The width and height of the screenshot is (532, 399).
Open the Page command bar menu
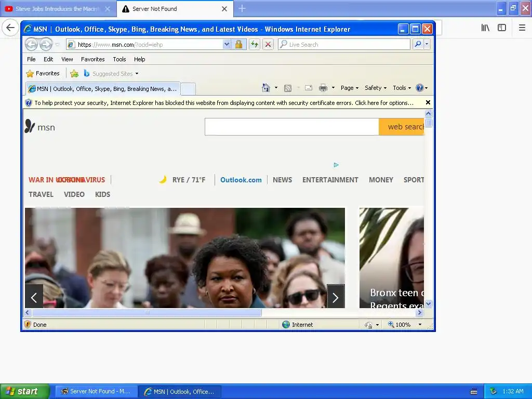pos(350,88)
